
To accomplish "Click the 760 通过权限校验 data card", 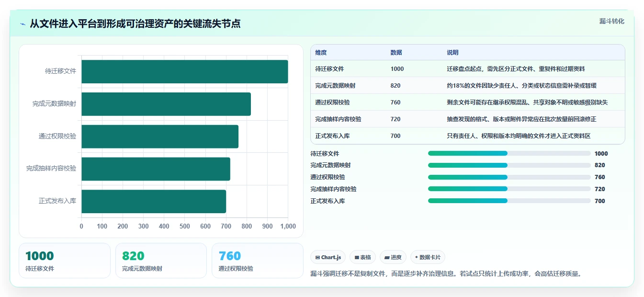I will pyautogui.click(x=258, y=261).
